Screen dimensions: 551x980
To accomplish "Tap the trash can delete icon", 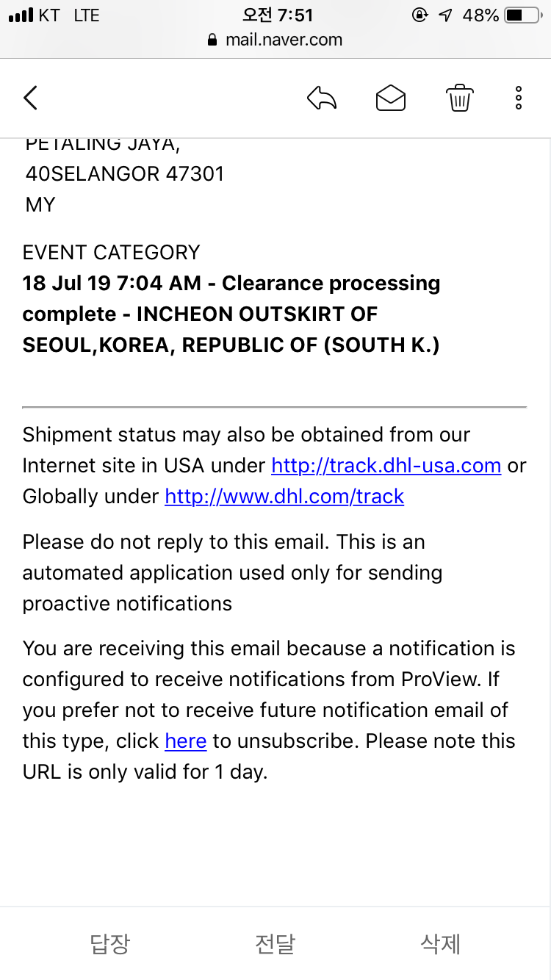I will [x=460, y=98].
